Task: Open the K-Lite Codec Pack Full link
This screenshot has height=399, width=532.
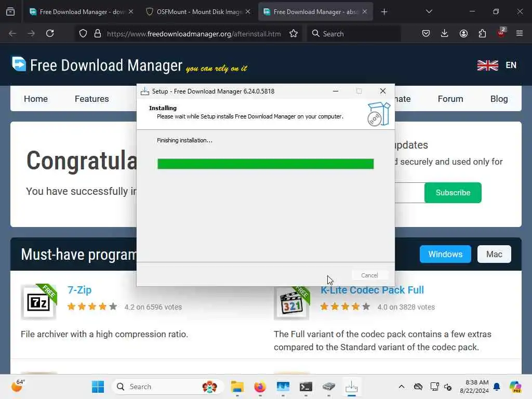Action: tap(372, 290)
